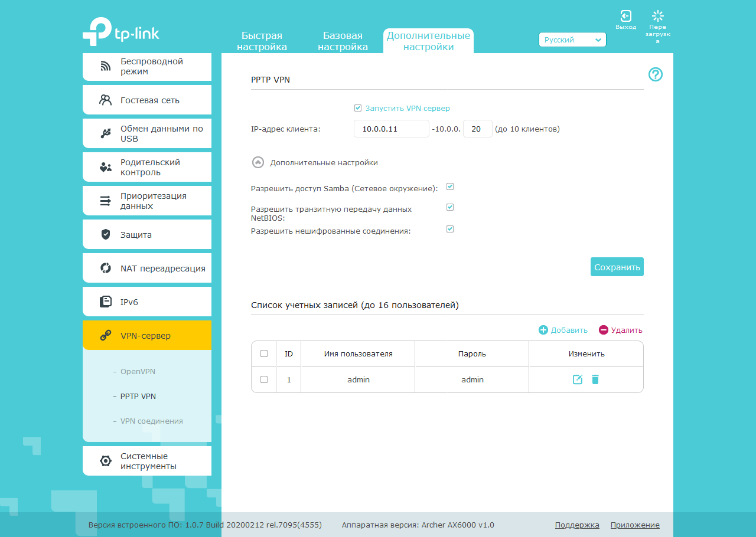Click the firmware version text in footer
Screen dimensions: 756x537
click(x=205, y=525)
